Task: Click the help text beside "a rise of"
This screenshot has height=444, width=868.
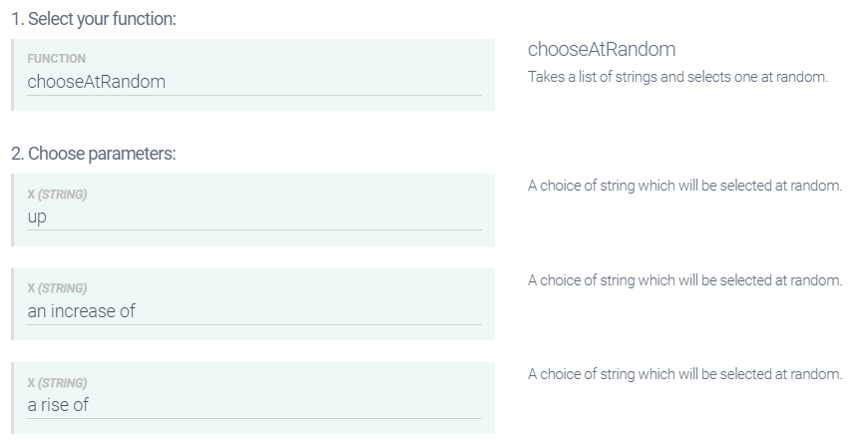Action: pyautogui.click(x=684, y=374)
